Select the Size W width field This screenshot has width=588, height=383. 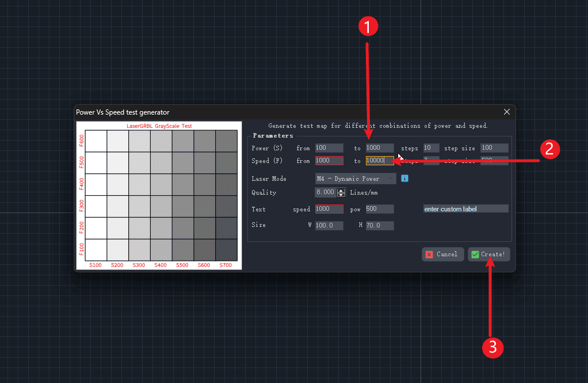coord(329,226)
